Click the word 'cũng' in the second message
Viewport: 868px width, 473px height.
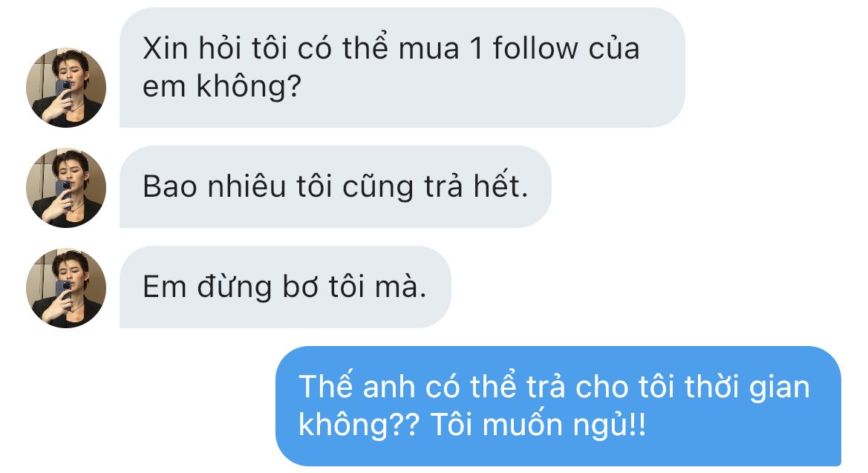(x=377, y=188)
